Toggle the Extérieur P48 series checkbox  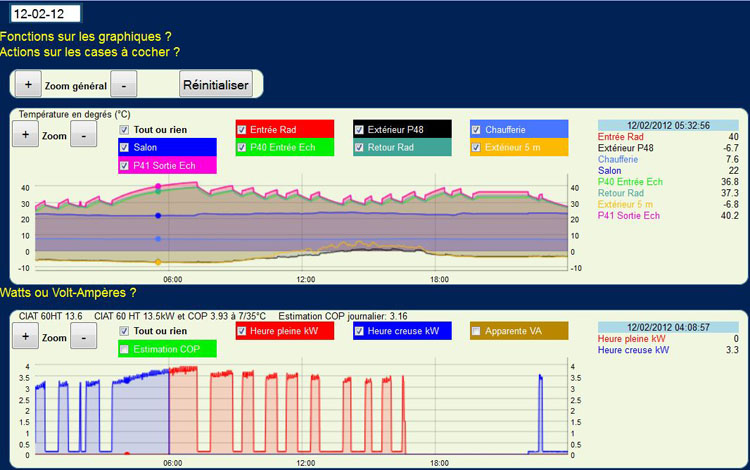click(x=360, y=130)
